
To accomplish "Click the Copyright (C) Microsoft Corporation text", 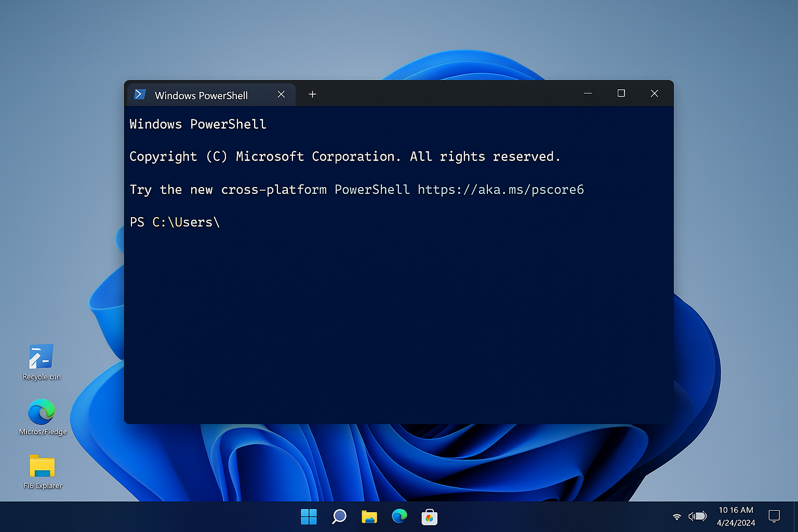I will (265, 157).
